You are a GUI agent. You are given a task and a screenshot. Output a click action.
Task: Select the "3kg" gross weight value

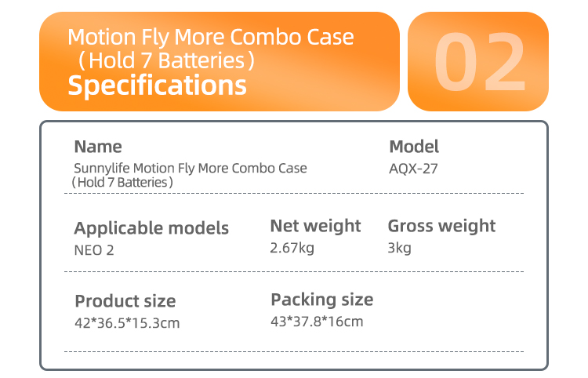400,248
